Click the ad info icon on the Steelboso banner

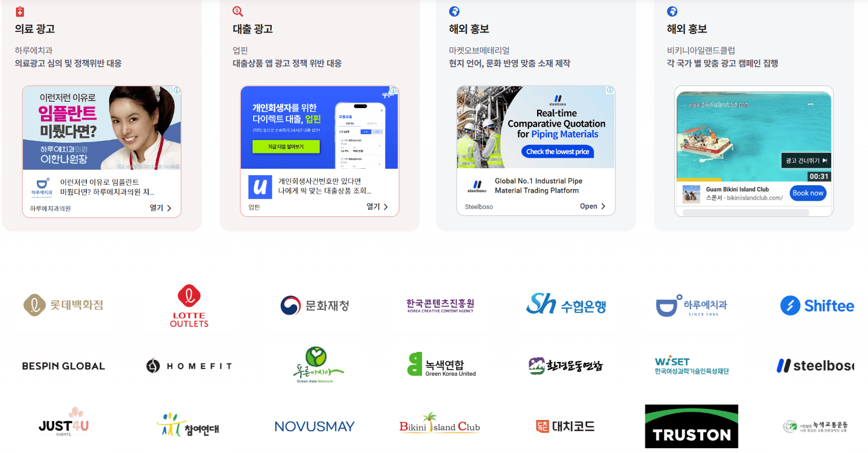(x=610, y=90)
